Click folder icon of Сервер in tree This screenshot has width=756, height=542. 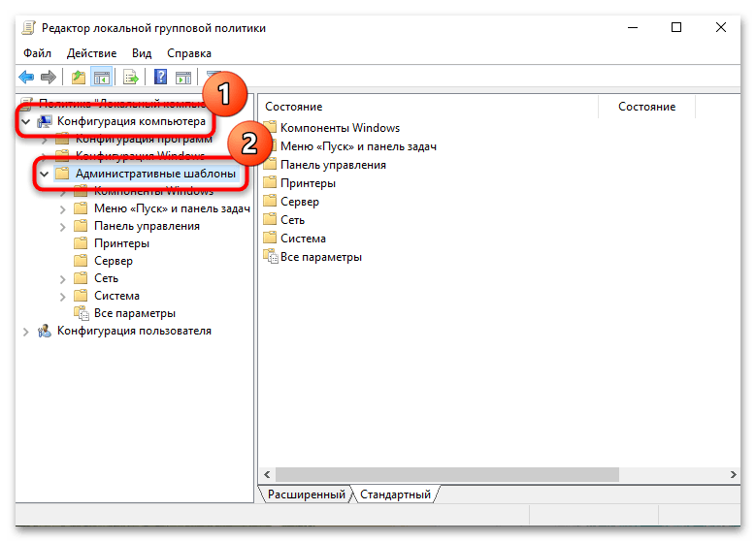81,261
